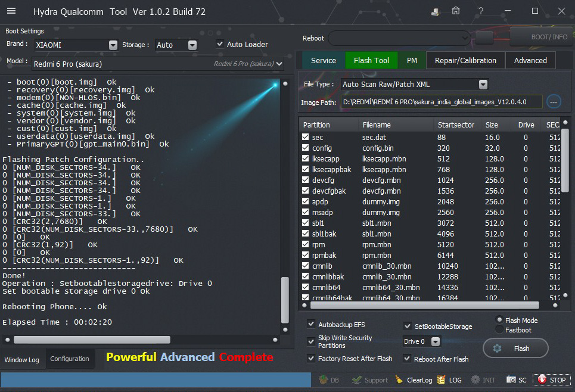Open the help question mark icon
This screenshot has height=392, width=575.
click(480, 11)
